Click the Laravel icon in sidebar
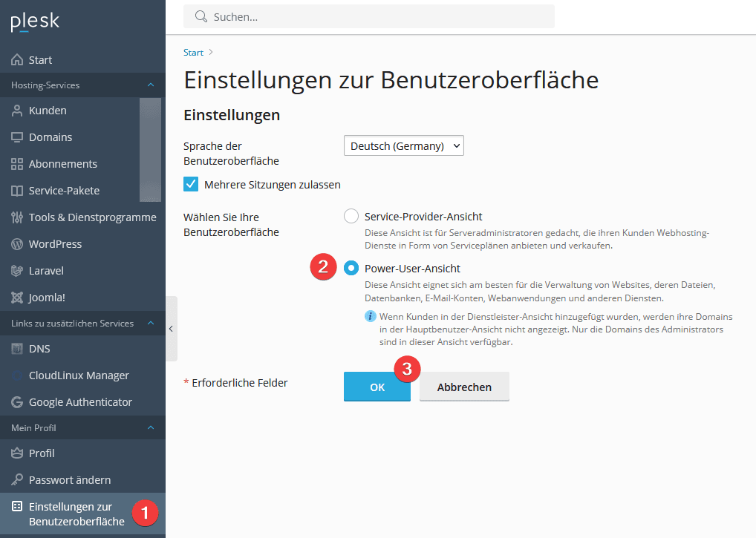 coord(17,271)
